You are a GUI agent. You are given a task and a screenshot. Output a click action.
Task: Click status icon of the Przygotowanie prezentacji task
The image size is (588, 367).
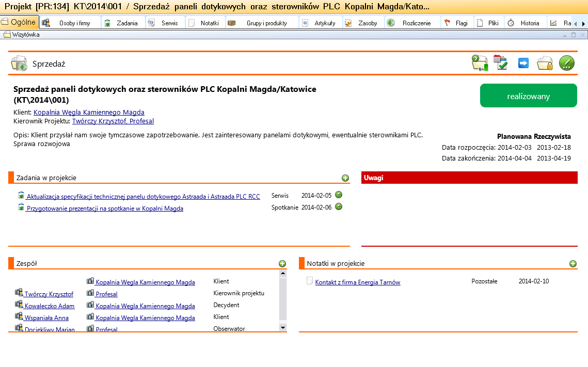point(339,206)
